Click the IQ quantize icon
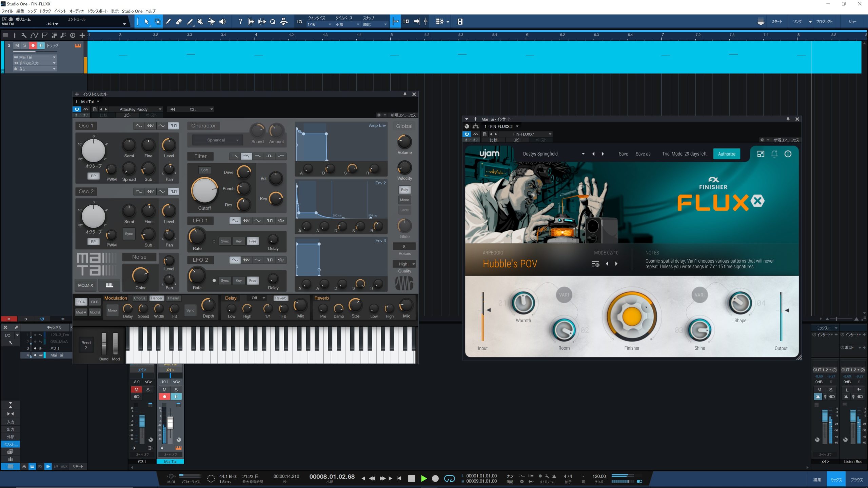This screenshot has height=488, width=868. (x=300, y=22)
